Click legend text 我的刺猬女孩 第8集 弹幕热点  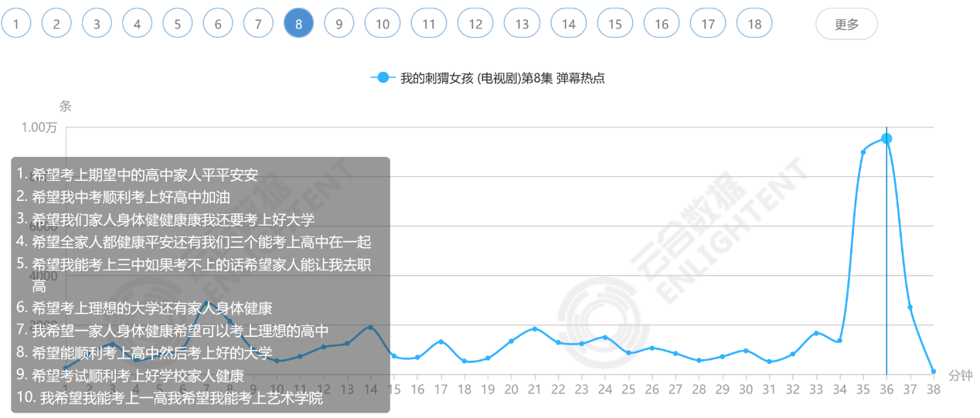[x=502, y=78]
